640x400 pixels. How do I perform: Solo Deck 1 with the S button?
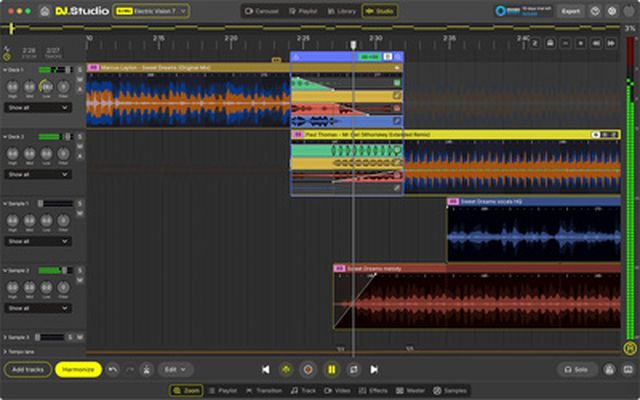point(80,70)
